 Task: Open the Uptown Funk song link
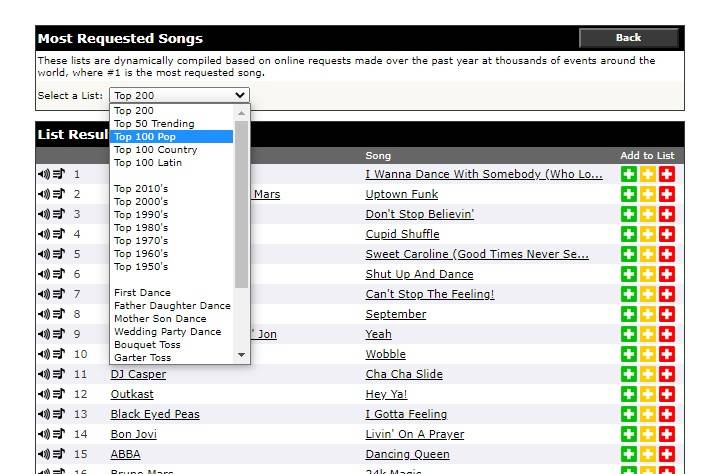coord(402,194)
